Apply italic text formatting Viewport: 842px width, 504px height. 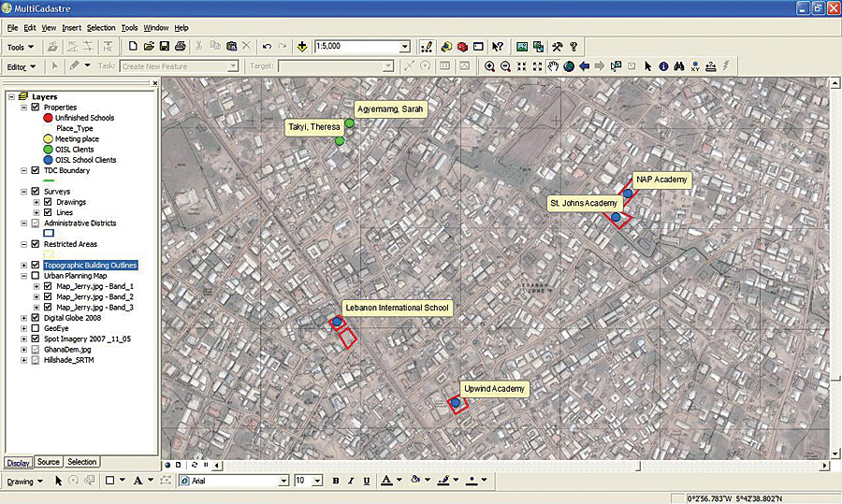[351, 481]
